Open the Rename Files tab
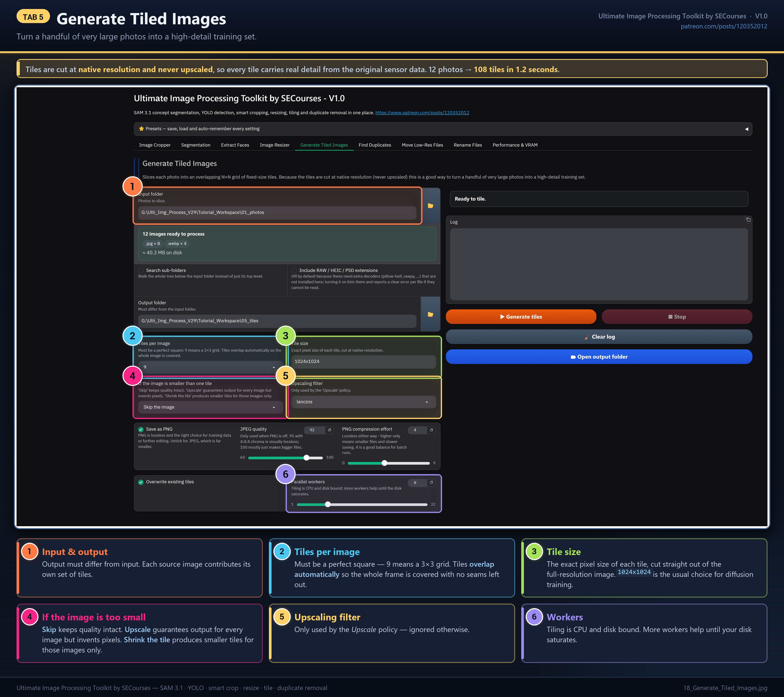The image size is (784, 697). point(468,145)
